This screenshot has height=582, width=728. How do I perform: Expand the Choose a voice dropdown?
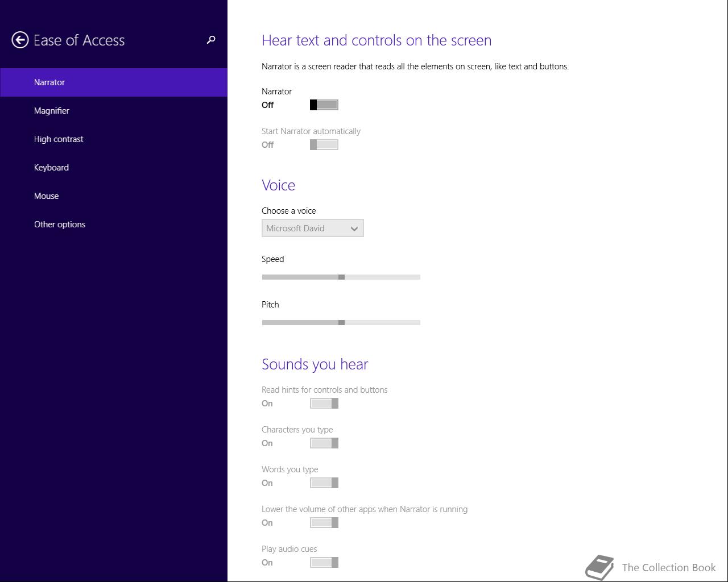[x=313, y=228]
